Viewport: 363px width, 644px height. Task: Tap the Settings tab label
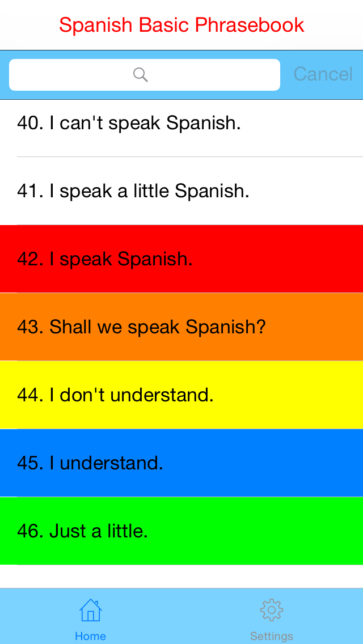[x=272, y=636]
